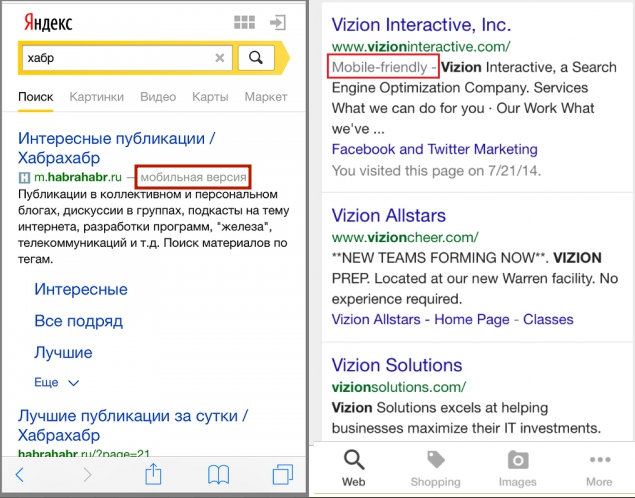The image size is (635, 498).
Task: Tap the Яндекс logo
Action: [48, 22]
